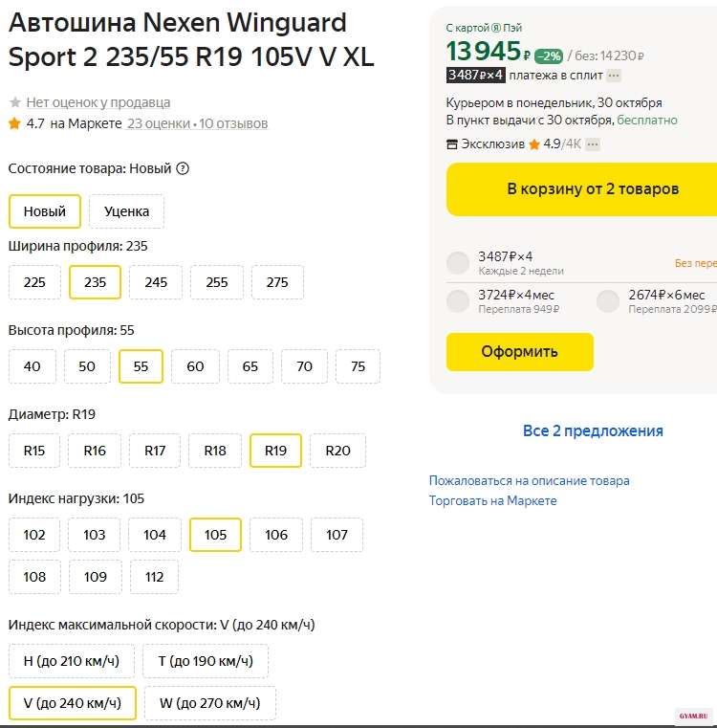The width and height of the screenshot is (717, 728).
Task: Pick load index 107
Action: (x=337, y=535)
